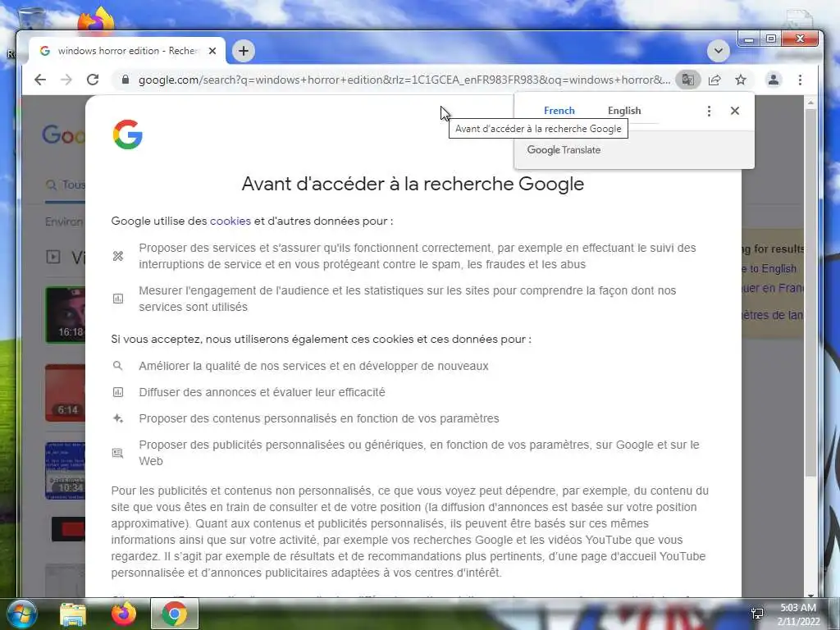Viewport: 840px width, 630px height.
Task: Click the audience statistics chart icon
Action: [x=118, y=299]
